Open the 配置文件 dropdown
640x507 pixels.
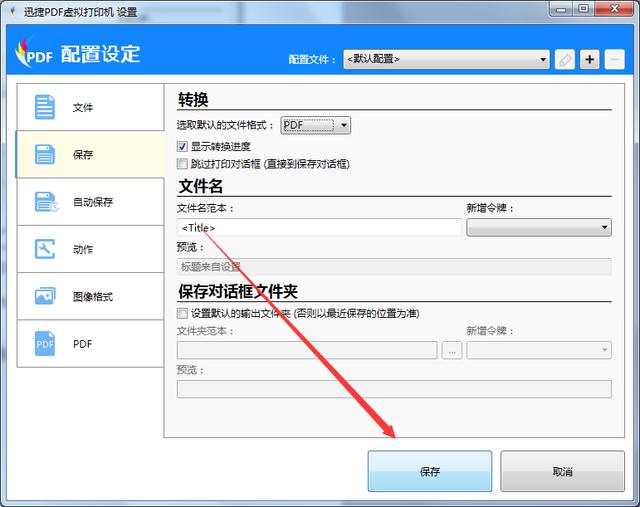tap(446, 59)
